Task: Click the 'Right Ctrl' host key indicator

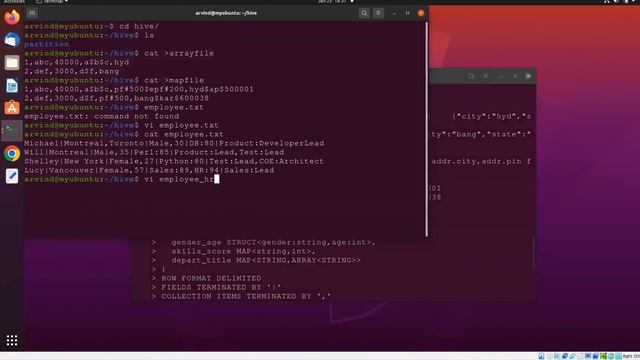Action: click(x=631, y=356)
